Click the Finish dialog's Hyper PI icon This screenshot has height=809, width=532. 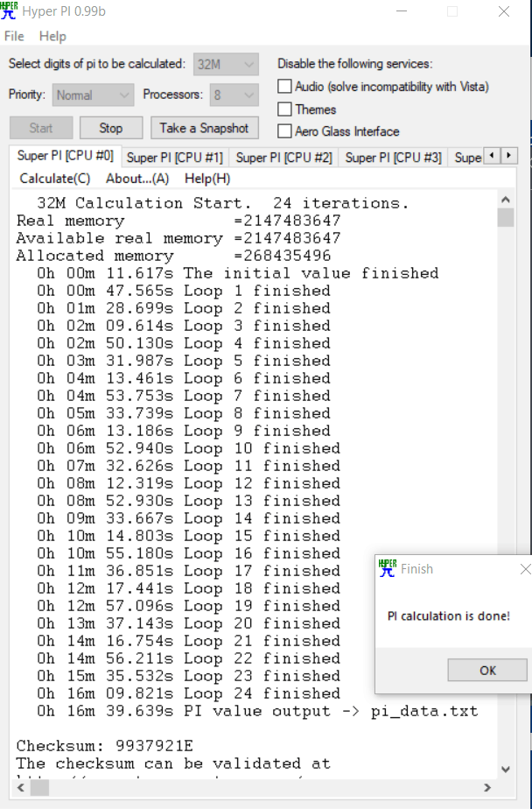[x=387, y=568]
